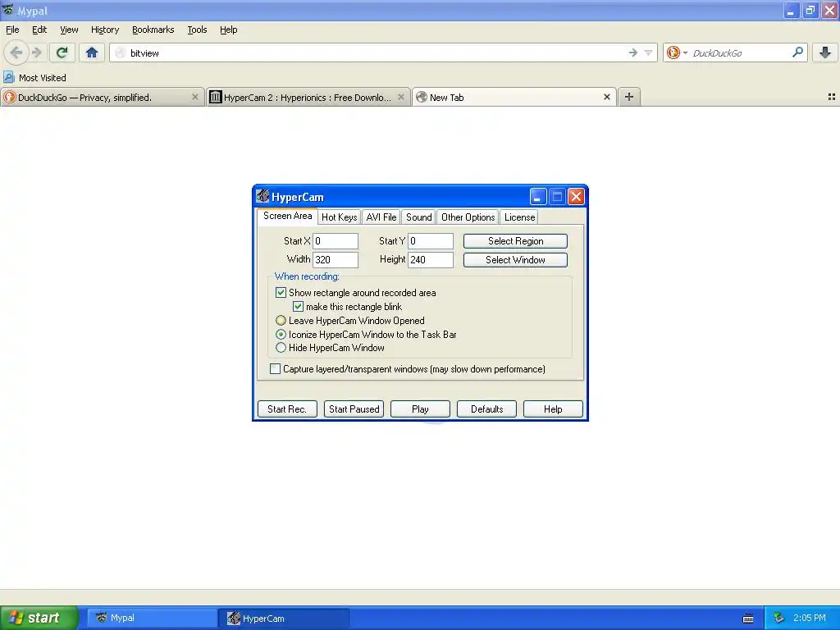Click the Play button in HyperCam
The width and height of the screenshot is (840, 630).
click(x=420, y=409)
